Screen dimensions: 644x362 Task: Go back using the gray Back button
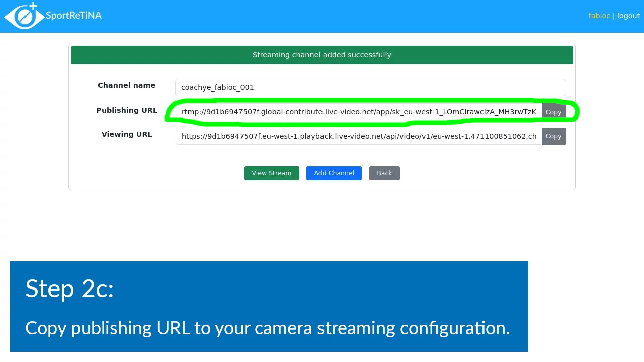click(384, 173)
